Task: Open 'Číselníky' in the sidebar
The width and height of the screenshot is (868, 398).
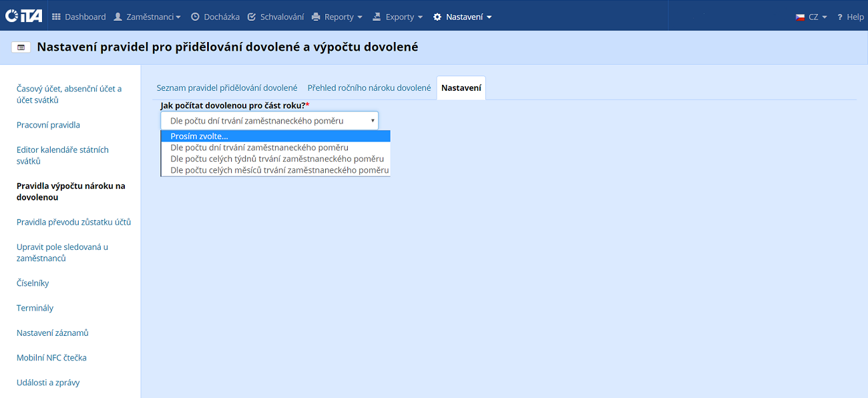Action: pyautogui.click(x=33, y=283)
